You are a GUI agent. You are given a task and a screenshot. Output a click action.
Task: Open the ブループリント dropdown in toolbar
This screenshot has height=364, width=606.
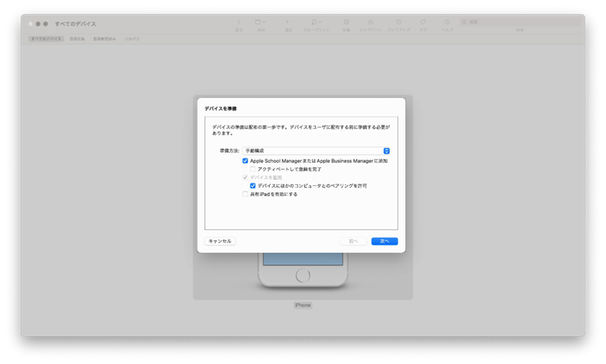point(316,22)
